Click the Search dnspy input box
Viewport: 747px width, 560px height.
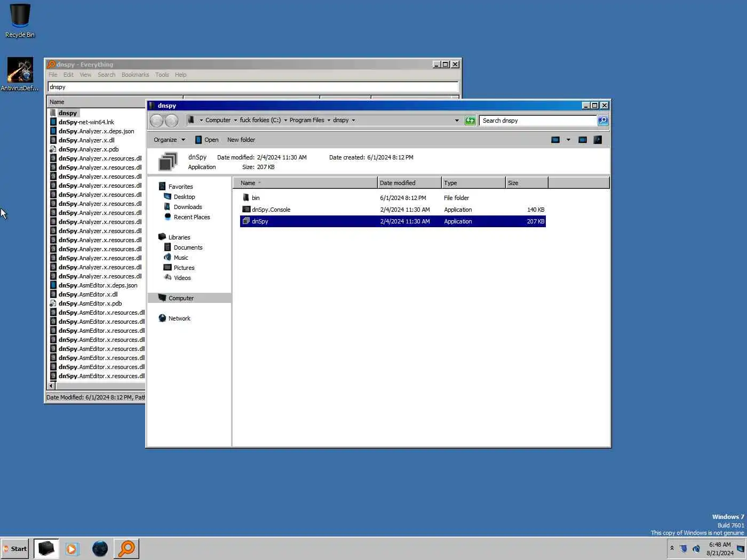538,121
